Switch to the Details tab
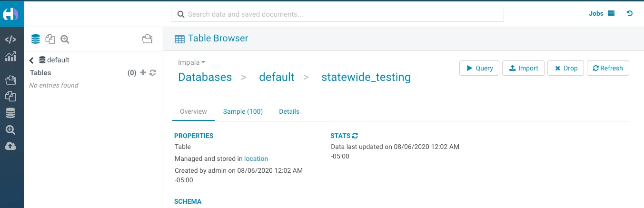 point(289,111)
